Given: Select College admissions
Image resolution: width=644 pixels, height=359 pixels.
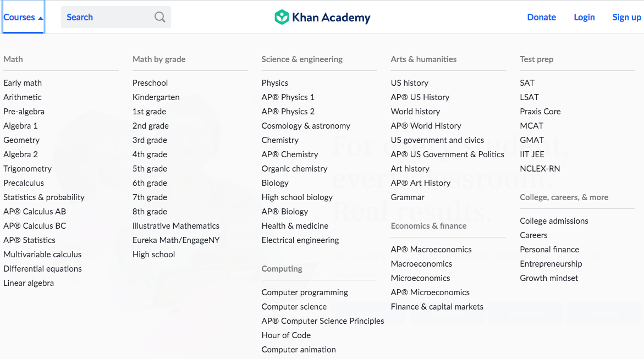Looking at the screenshot, I should point(554,220).
